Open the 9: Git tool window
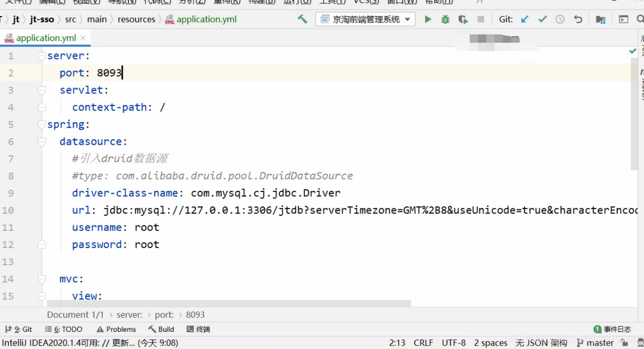 [18, 329]
